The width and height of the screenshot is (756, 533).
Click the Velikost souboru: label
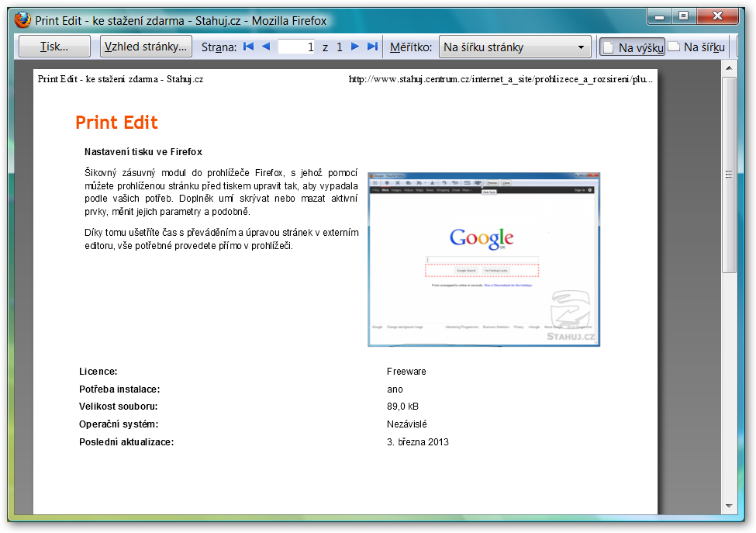pyautogui.click(x=119, y=407)
